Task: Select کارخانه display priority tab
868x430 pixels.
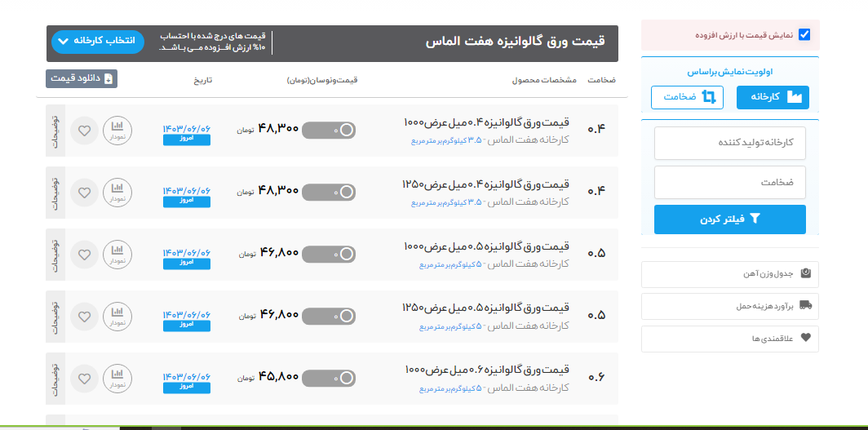Action: [x=773, y=97]
